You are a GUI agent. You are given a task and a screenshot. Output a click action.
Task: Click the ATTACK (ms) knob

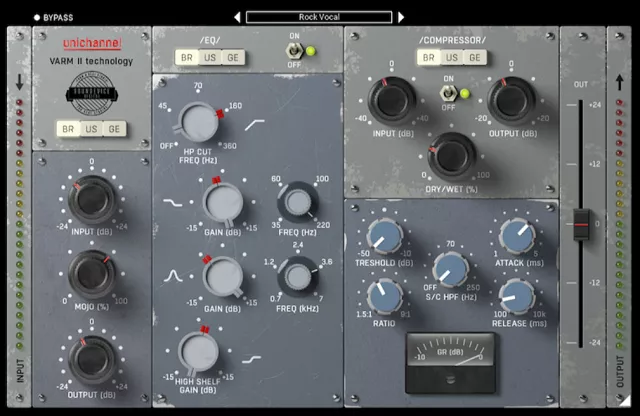(x=516, y=237)
